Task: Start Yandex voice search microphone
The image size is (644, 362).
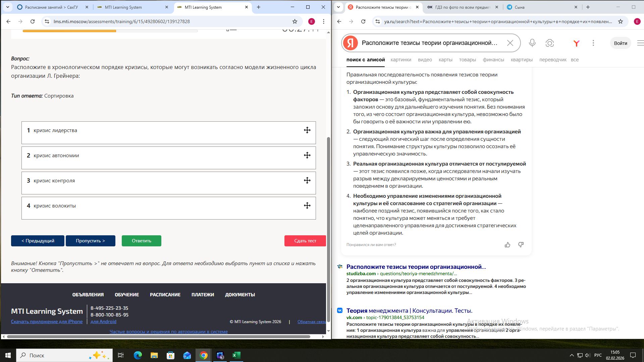Action: click(532, 43)
